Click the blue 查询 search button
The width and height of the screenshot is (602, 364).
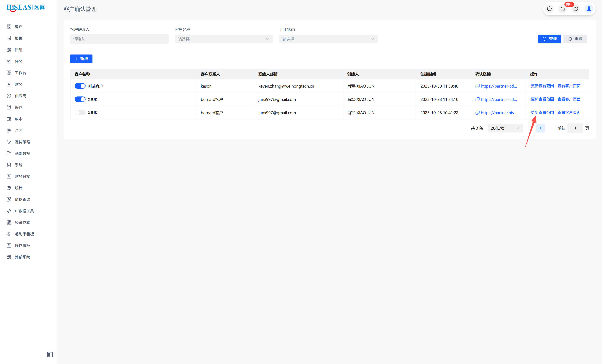(549, 39)
